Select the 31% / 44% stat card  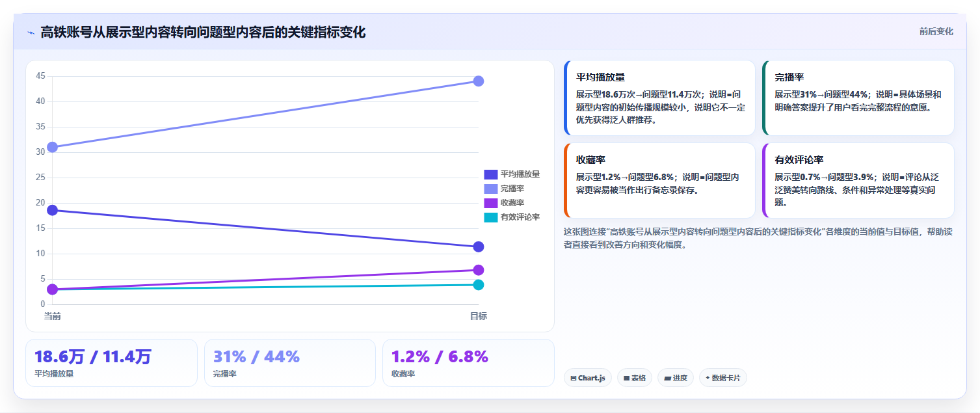(x=289, y=363)
